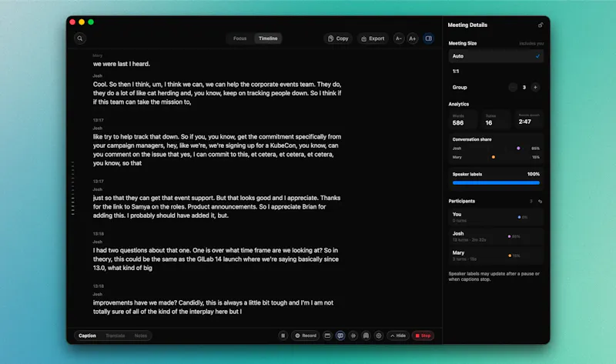Export the transcript with the Export button
Image resolution: width=616 pixels, height=364 pixels.
(x=373, y=38)
